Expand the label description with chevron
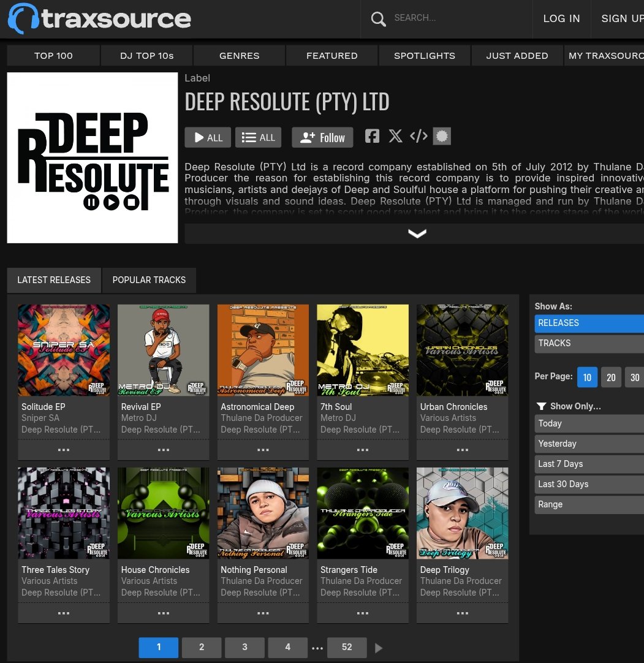The height and width of the screenshot is (663, 644). click(x=417, y=233)
